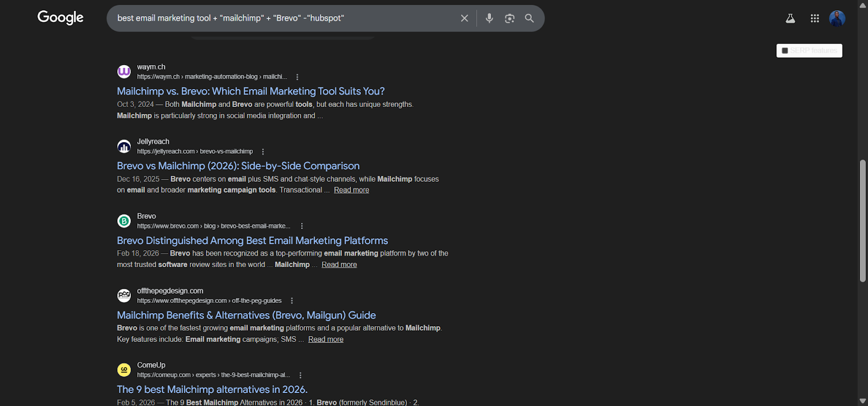The image size is (868, 406).
Task: Open more options for the Jellyreach result
Action: click(x=263, y=152)
